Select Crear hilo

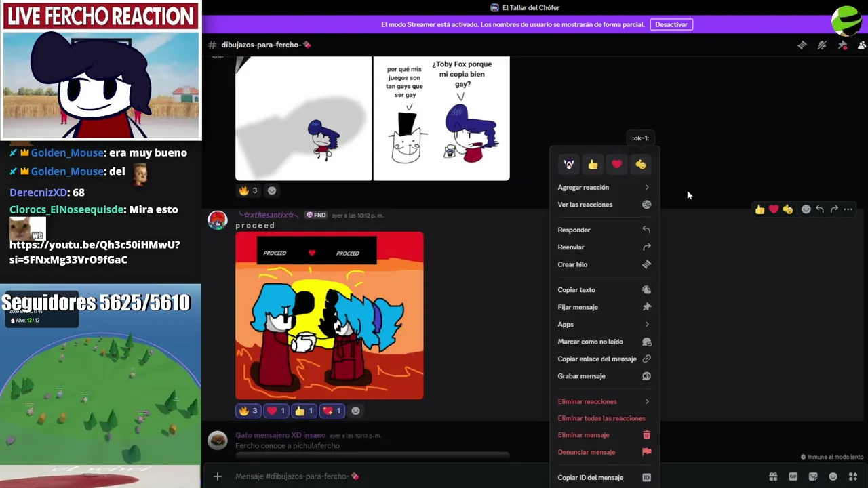coord(604,264)
